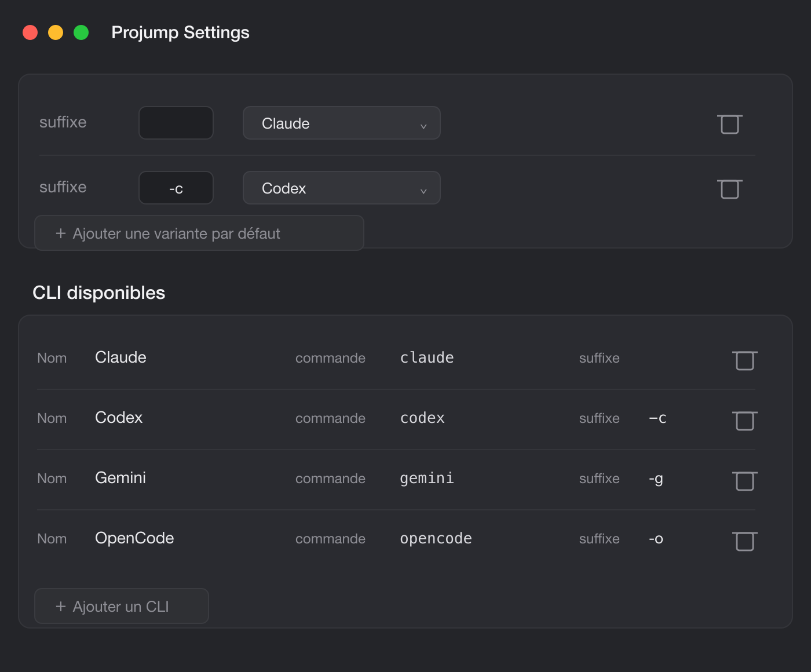This screenshot has height=672, width=811.
Task: Edit the codex command value
Action: [x=422, y=418]
